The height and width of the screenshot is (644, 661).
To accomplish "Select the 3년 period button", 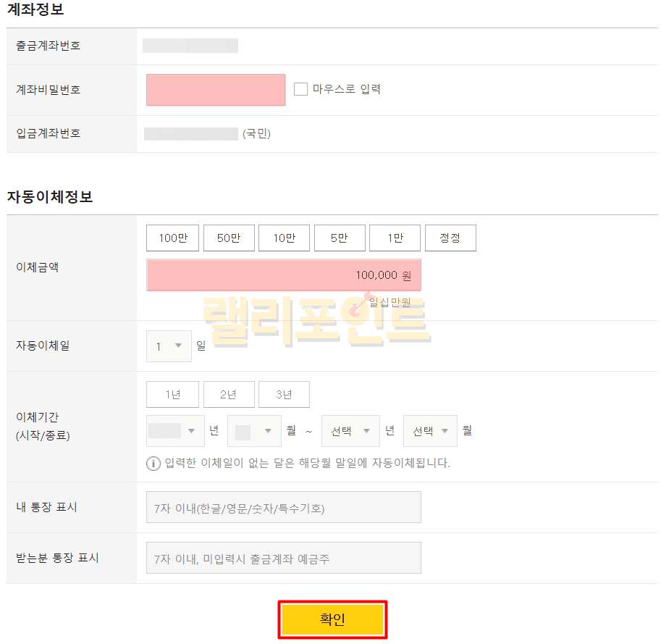I will pyautogui.click(x=284, y=395).
